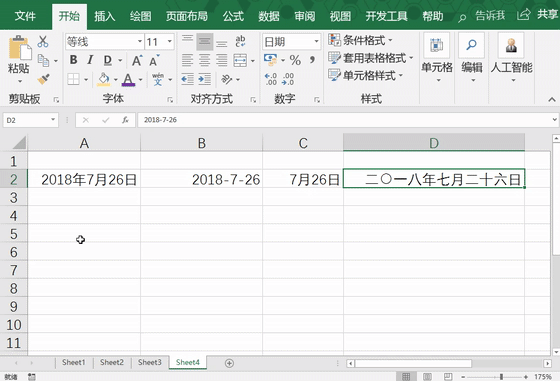Click the Merge and Center icon
Viewport: 560px width, 381px height.
tap(240, 61)
